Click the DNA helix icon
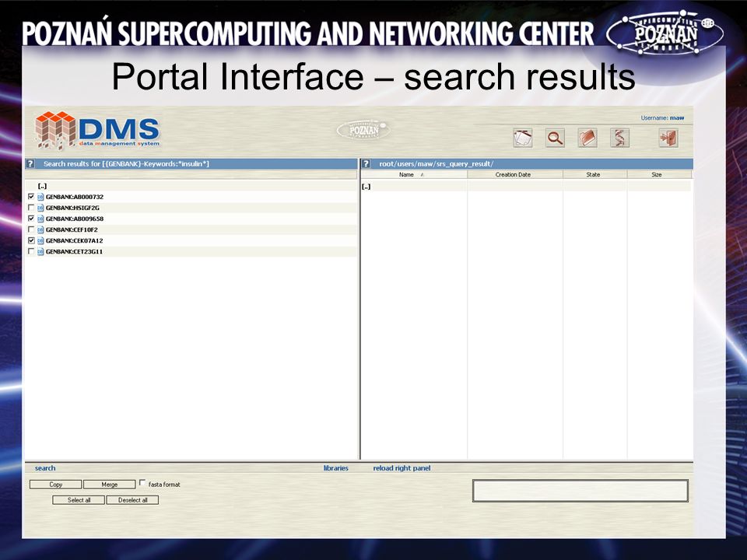 tap(620, 138)
